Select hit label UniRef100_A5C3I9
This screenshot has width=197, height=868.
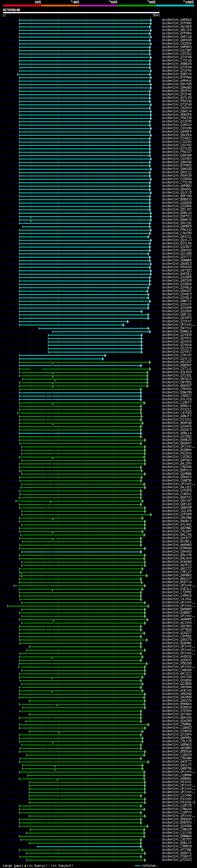click(177, 30)
